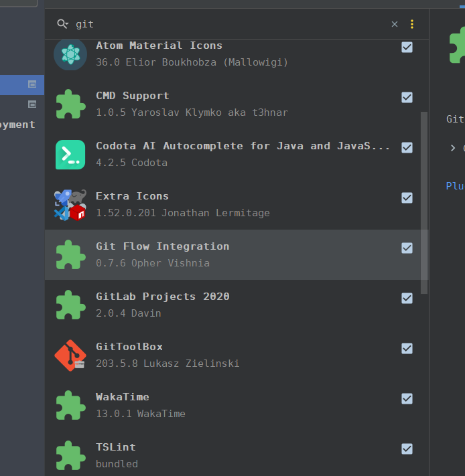Click '13.0.1 WakaTime' version text
The image size is (465, 476).
[x=141, y=414]
